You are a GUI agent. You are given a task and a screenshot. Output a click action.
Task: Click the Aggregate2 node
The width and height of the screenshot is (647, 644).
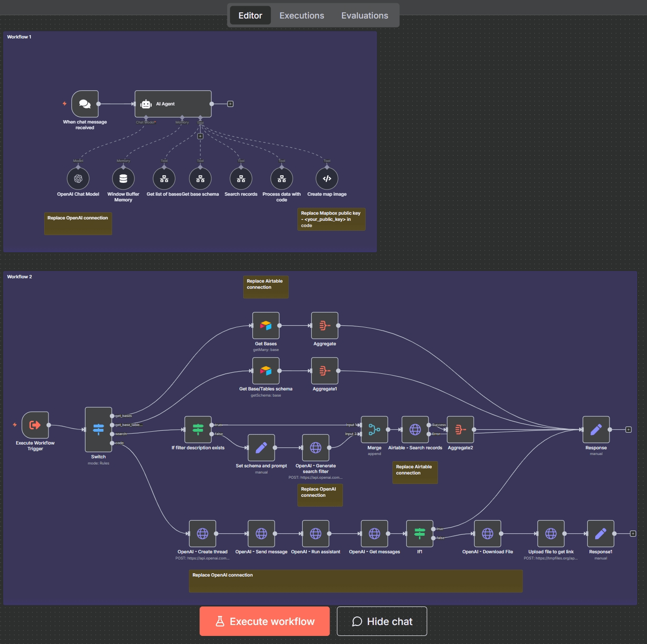460,430
